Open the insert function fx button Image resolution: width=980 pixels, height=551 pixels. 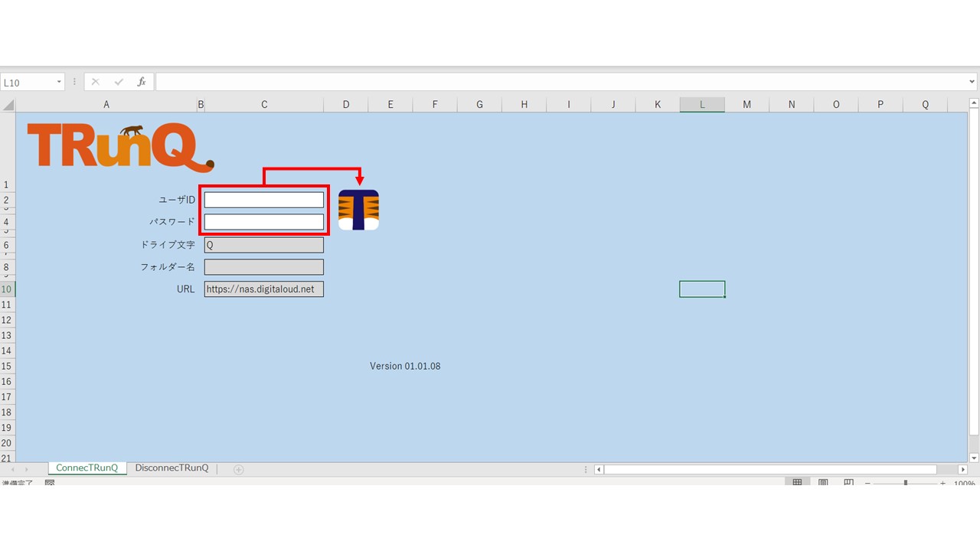pyautogui.click(x=142, y=82)
